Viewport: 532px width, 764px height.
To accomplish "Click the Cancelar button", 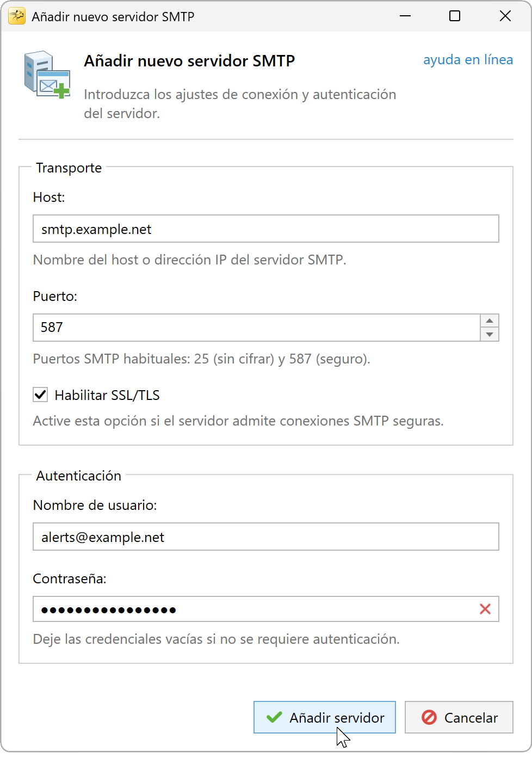I will (x=459, y=717).
